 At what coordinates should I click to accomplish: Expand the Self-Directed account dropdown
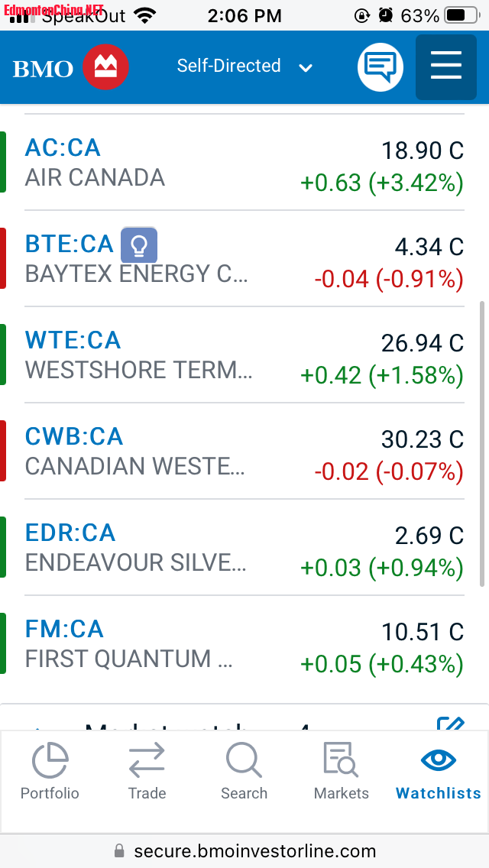(244, 66)
